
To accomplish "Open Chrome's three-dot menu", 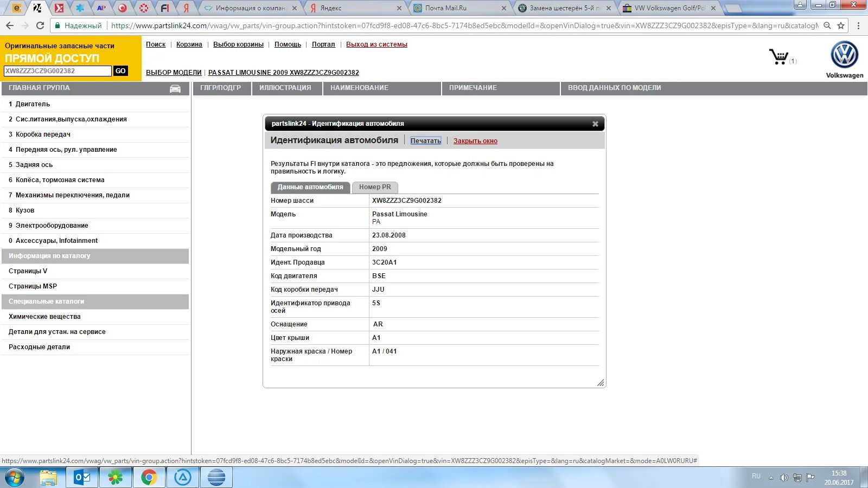I will coord(858,25).
